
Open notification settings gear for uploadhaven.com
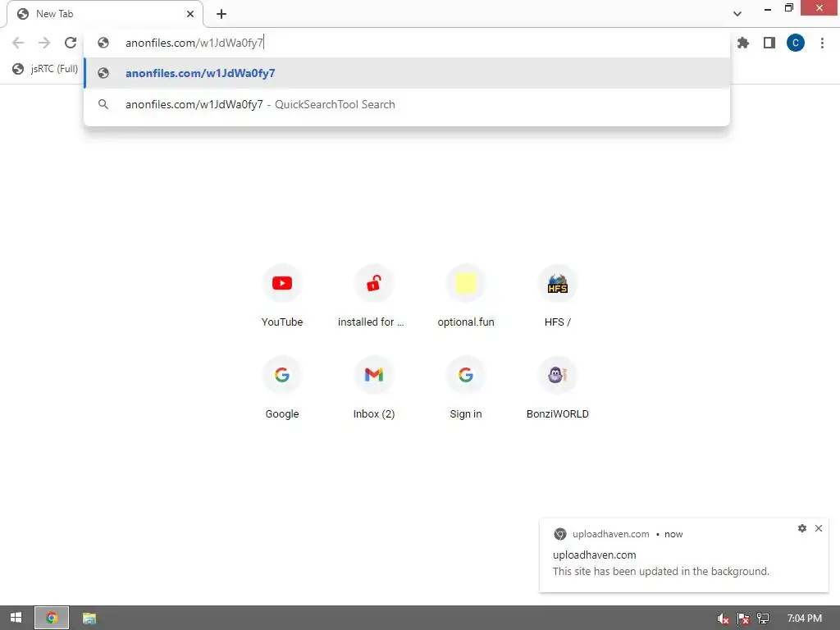[x=802, y=528]
